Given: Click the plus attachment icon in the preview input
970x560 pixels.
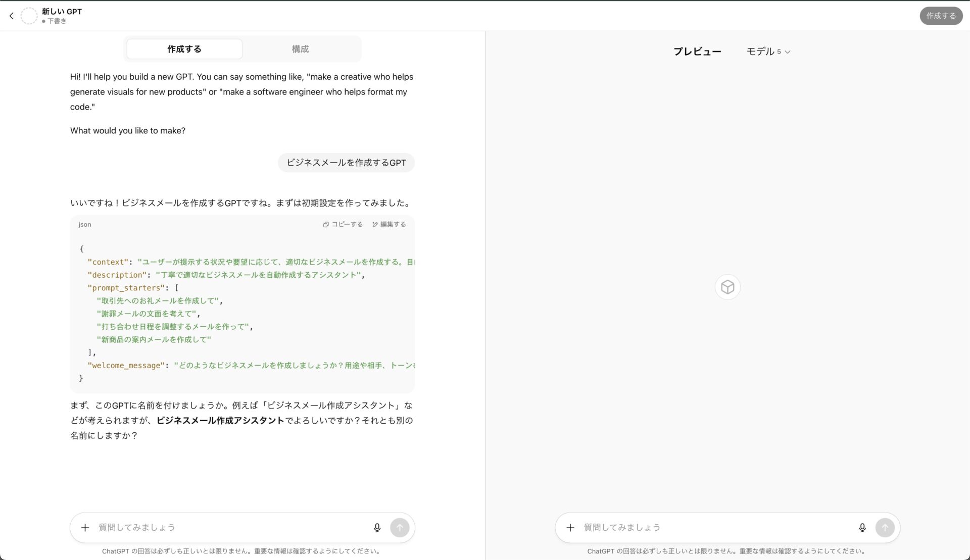Looking at the screenshot, I should pyautogui.click(x=570, y=527).
